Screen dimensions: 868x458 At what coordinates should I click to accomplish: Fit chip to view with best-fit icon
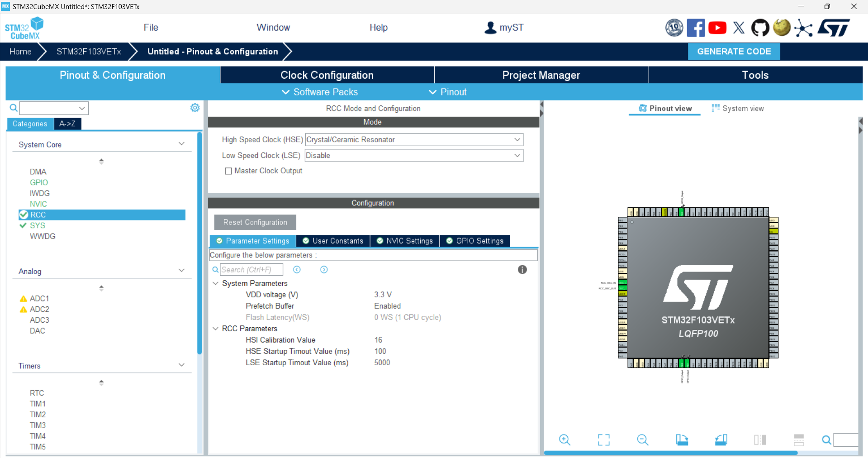604,440
